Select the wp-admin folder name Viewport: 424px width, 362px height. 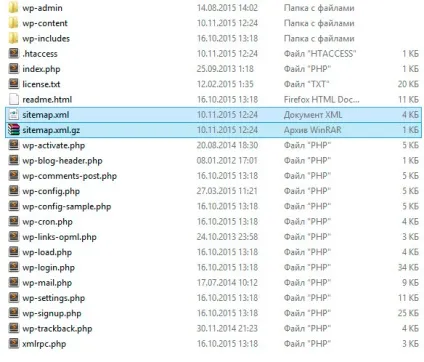[42, 8]
